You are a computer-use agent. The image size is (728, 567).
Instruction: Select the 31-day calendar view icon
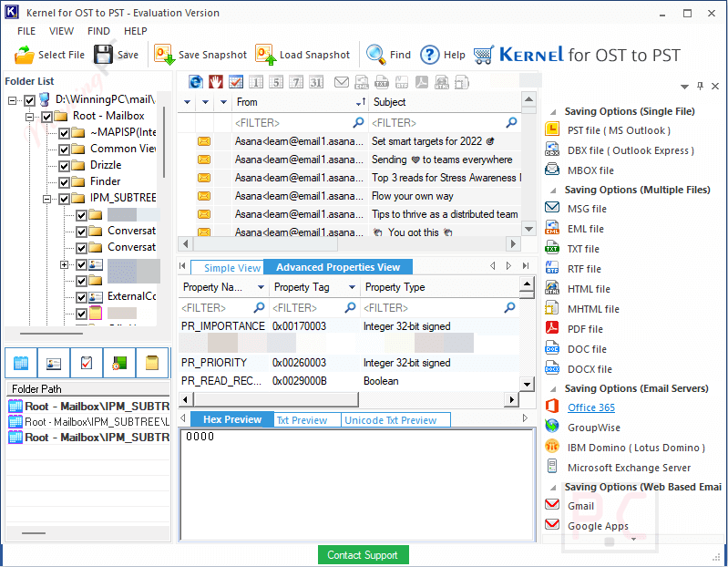[316, 82]
